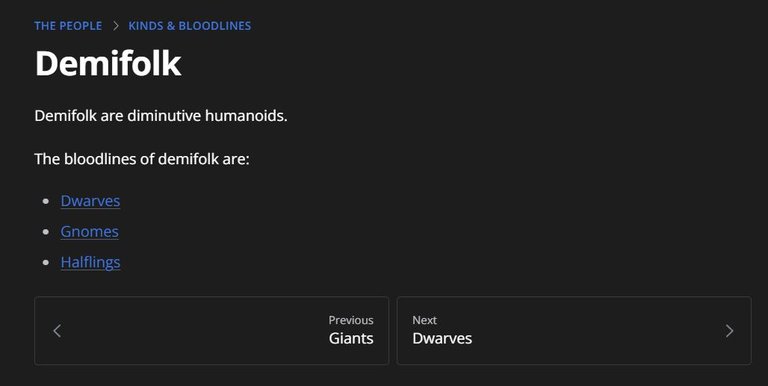Click the bullet beside Gnomes
The image size is (768, 386).
[x=46, y=232]
